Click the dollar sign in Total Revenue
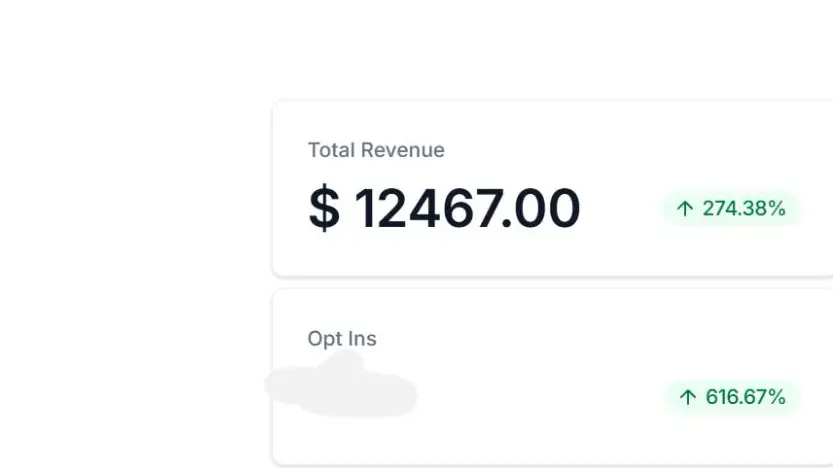 pos(323,209)
